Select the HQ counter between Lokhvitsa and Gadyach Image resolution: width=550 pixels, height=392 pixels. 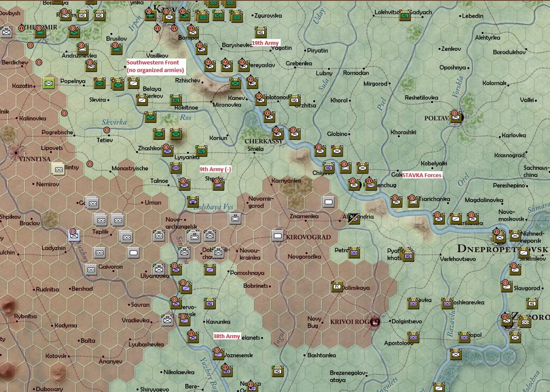[405, 15]
